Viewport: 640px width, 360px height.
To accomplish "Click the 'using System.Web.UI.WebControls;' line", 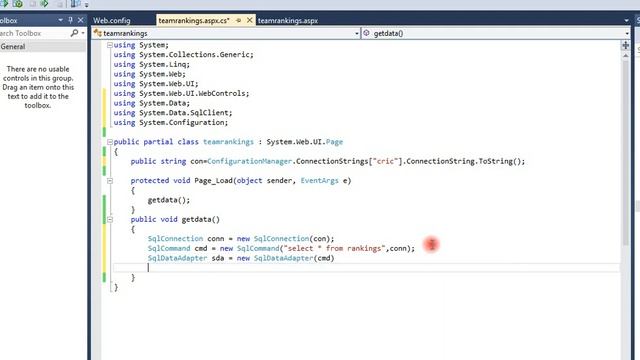I will pos(181,93).
